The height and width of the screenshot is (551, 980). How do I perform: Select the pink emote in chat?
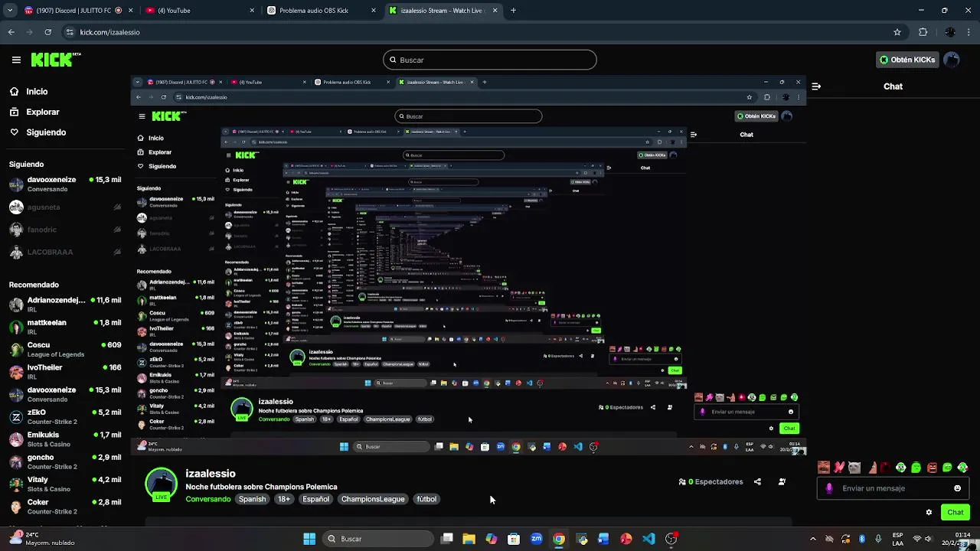point(839,468)
